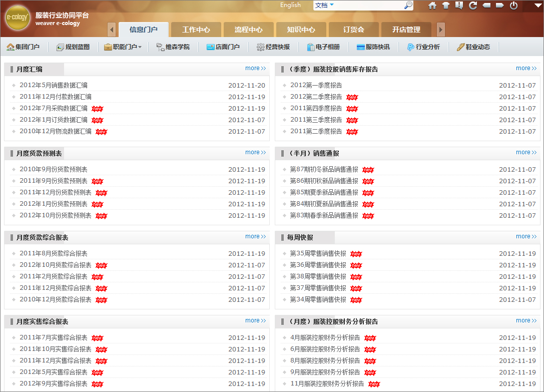
Task: Click the home icon at top right
Action: pyautogui.click(x=431, y=6)
